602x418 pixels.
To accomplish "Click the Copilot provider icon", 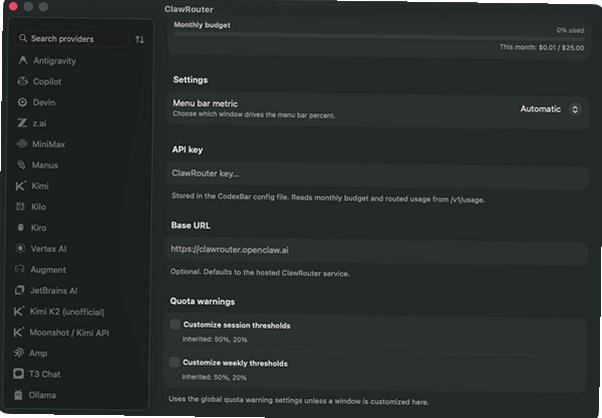I will (x=23, y=81).
